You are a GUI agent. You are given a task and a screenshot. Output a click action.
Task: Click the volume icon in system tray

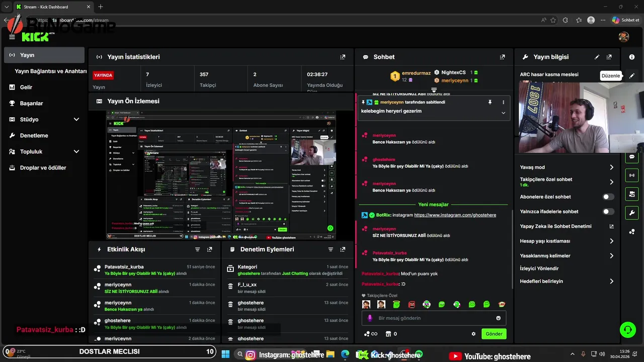point(602,354)
